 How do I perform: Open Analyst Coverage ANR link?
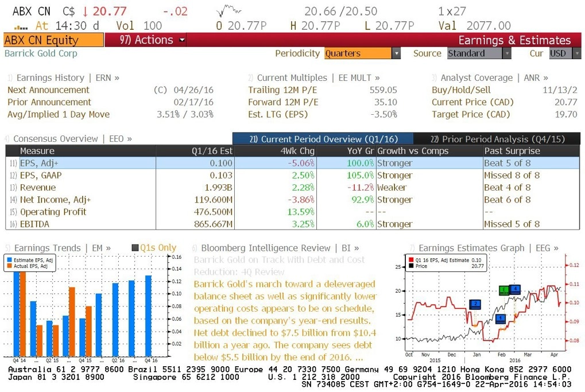[x=490, y=77]
